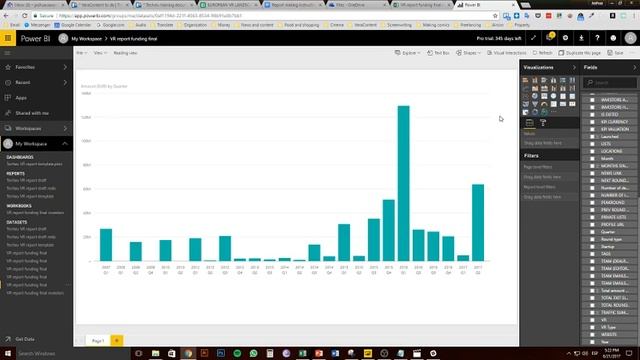640x360 pixels.
Task: Select the funnel visualization icon
Action: 535,104
